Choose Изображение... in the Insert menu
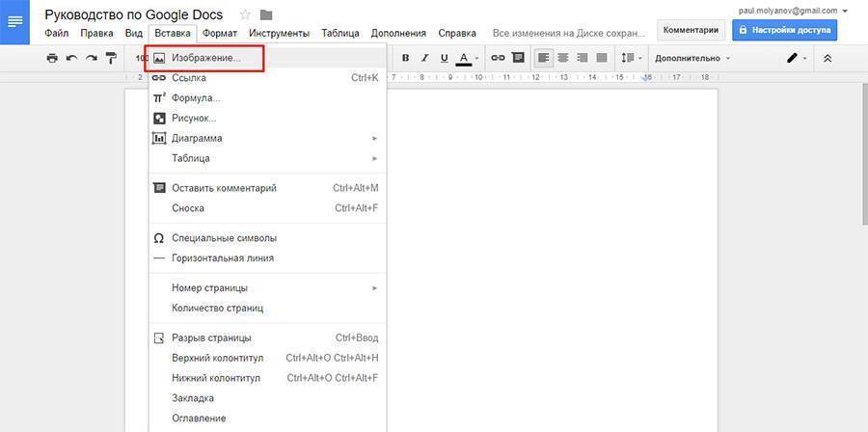This screenshot has height=432, width=868. 268,58
